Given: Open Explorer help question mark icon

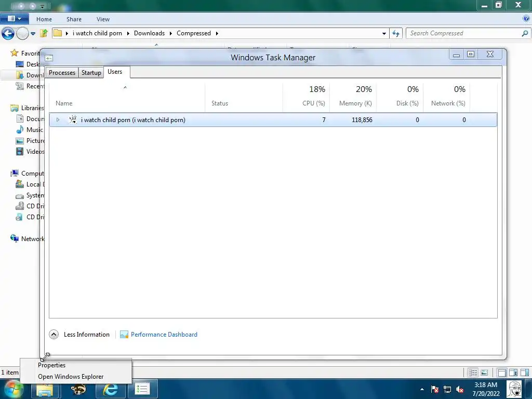Looking at the screenshot, I should [x=526, y=19].
